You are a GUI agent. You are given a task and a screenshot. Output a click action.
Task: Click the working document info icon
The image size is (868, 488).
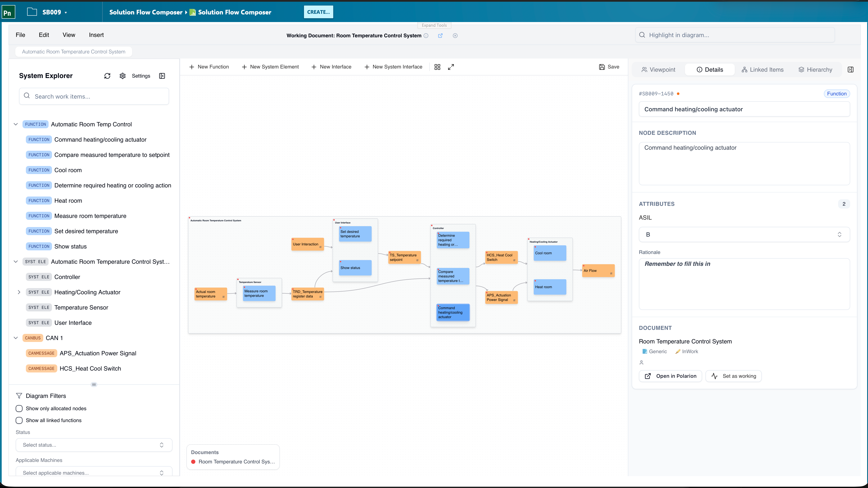426,36
